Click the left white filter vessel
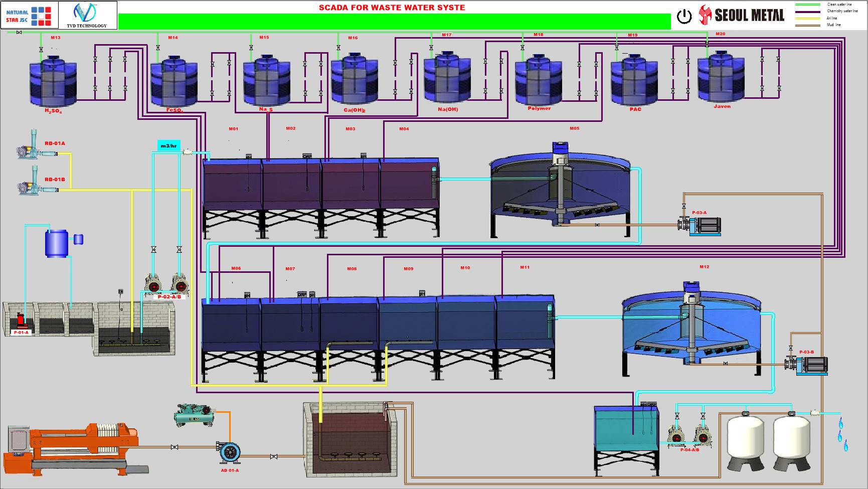The image size is (868, 489). (x=746, y=441)
